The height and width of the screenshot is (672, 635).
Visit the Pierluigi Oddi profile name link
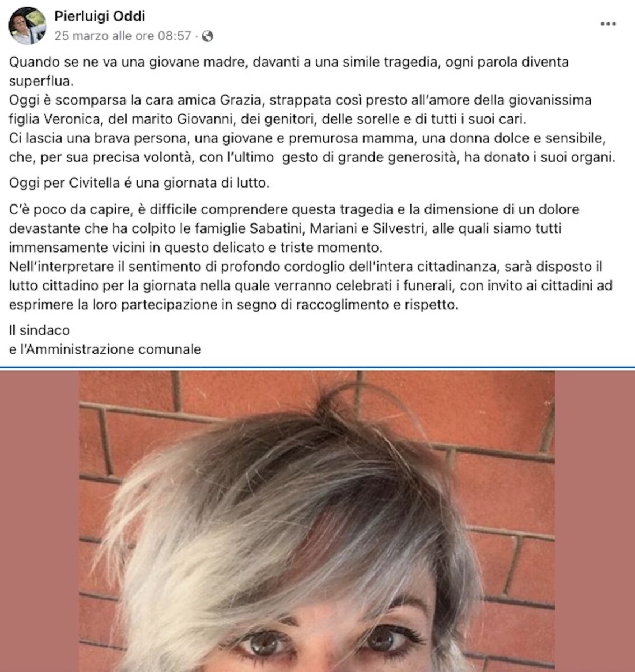pyautogui.click(x=100, y=16)
